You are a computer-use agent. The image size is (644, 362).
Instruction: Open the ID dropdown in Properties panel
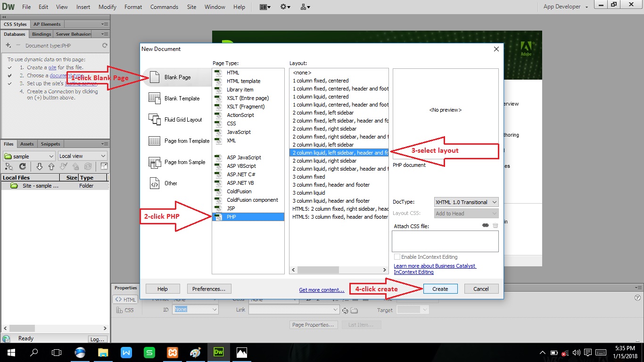[x=195, y=310]
